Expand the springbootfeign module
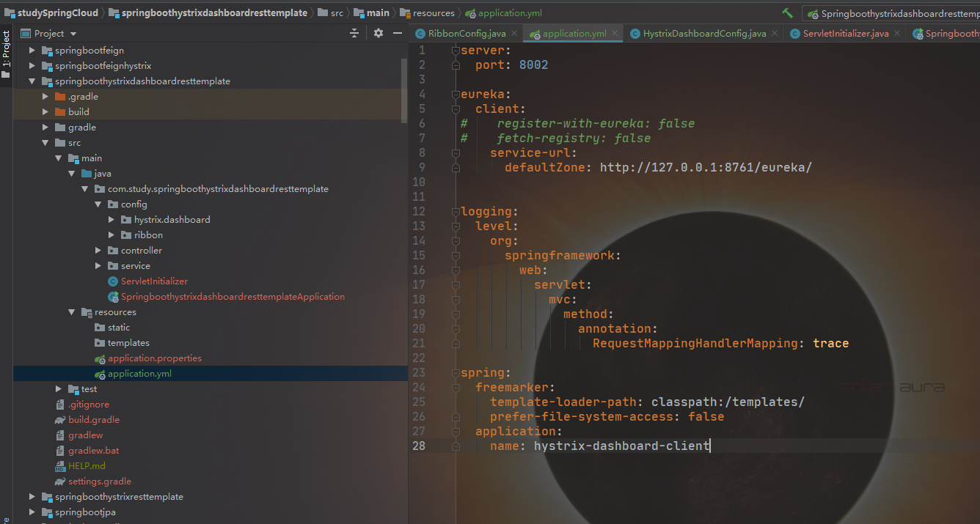This screenshot has height=524, width=980. pos(32,51)
